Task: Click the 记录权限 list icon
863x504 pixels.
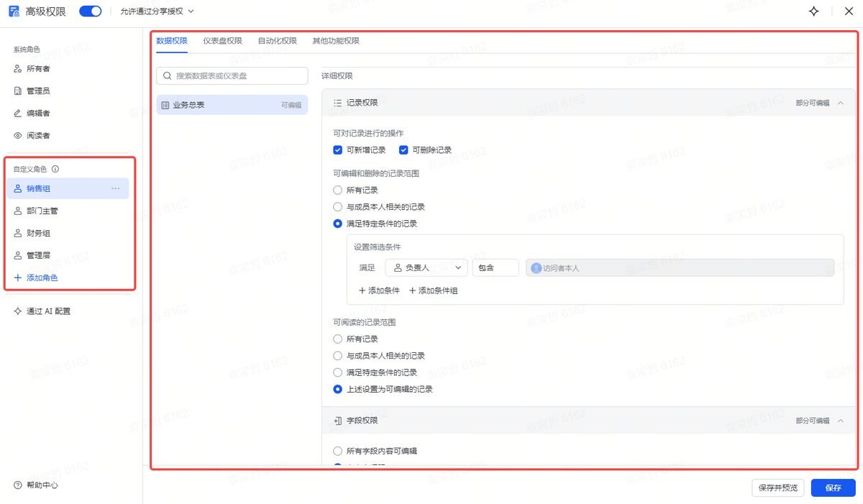Action: point(337,103)
